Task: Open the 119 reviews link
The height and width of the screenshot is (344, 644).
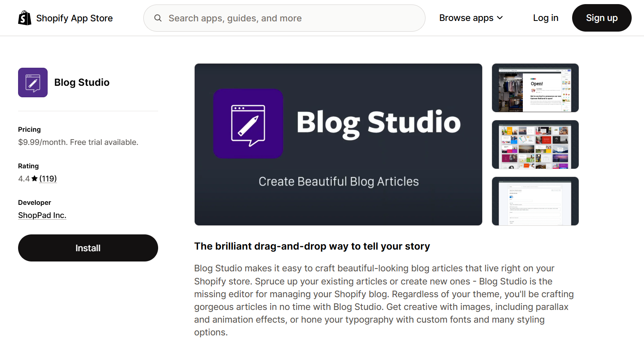Action: pyautogui.click(x=48, y=179)
